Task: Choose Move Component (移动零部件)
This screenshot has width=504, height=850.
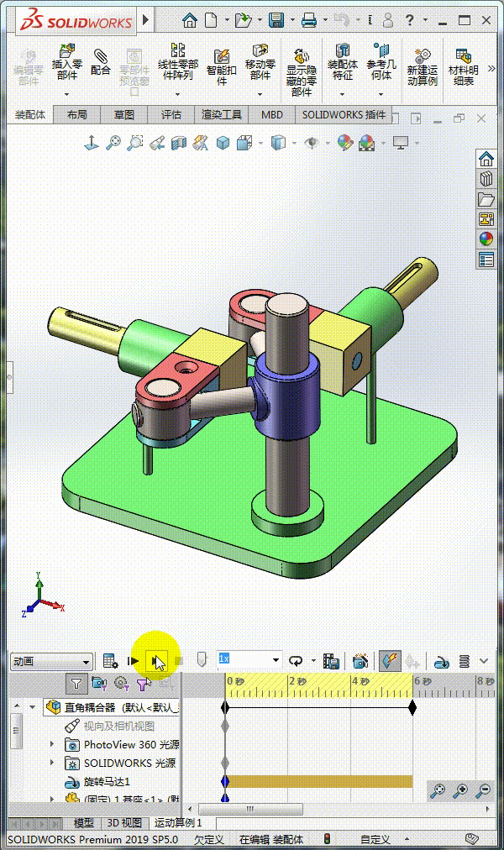Action: 260,63
